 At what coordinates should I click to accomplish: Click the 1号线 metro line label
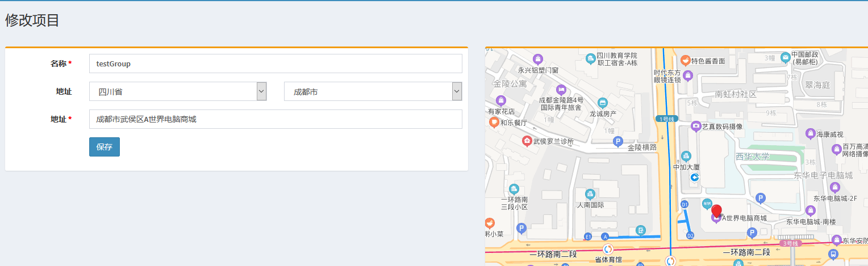(666, 119)
